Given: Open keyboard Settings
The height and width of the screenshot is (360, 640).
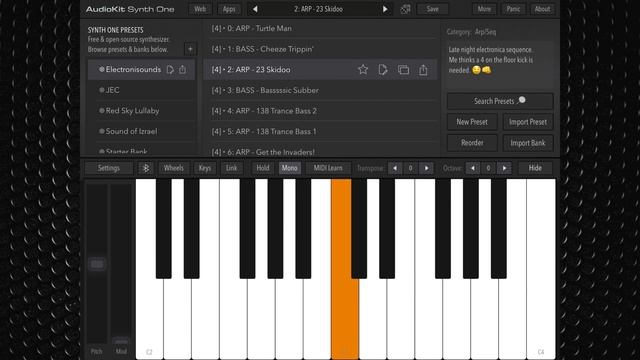Looking at the screenshot, I should coord(109,168).
